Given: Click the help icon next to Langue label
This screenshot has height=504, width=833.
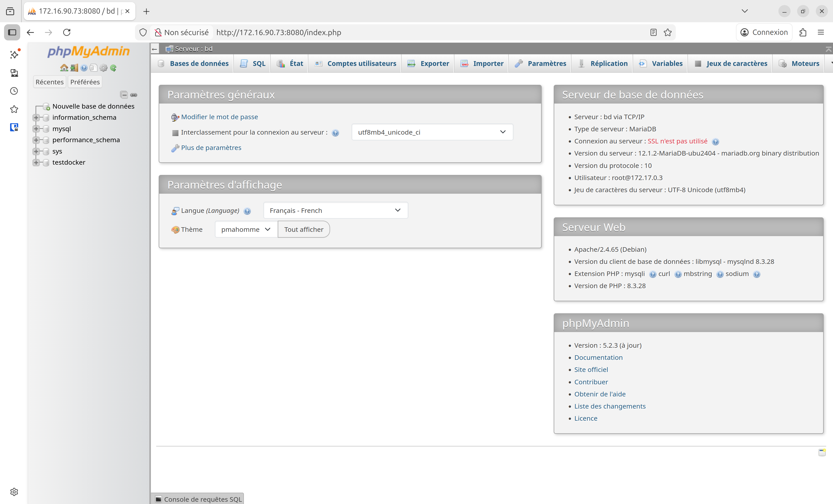Looking at the screenshot, I should (x=247, y=211).
